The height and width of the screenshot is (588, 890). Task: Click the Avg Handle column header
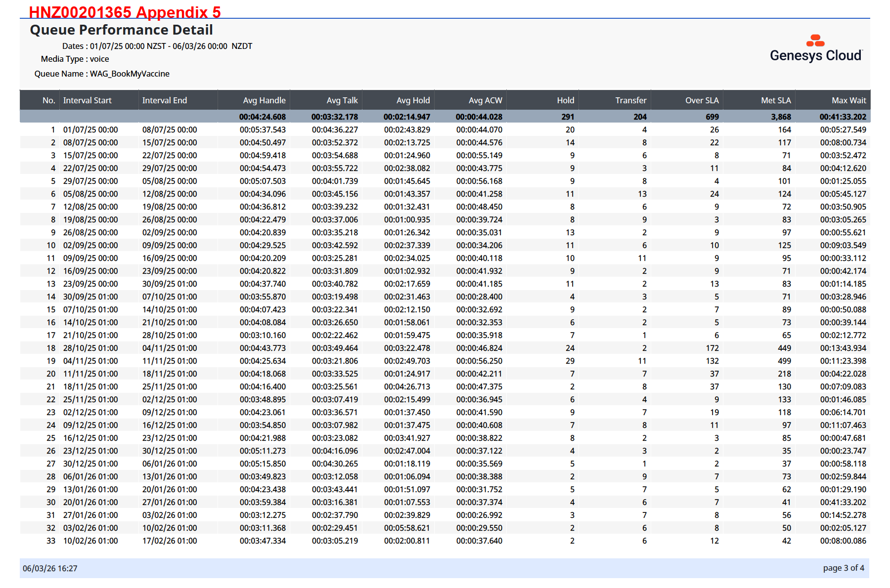264,100
